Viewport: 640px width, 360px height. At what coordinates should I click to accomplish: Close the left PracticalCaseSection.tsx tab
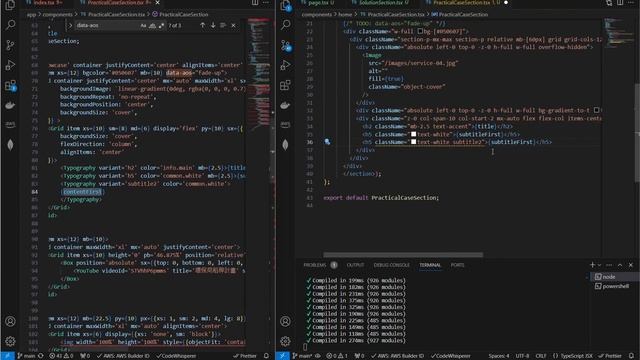(x=158, y=2)
